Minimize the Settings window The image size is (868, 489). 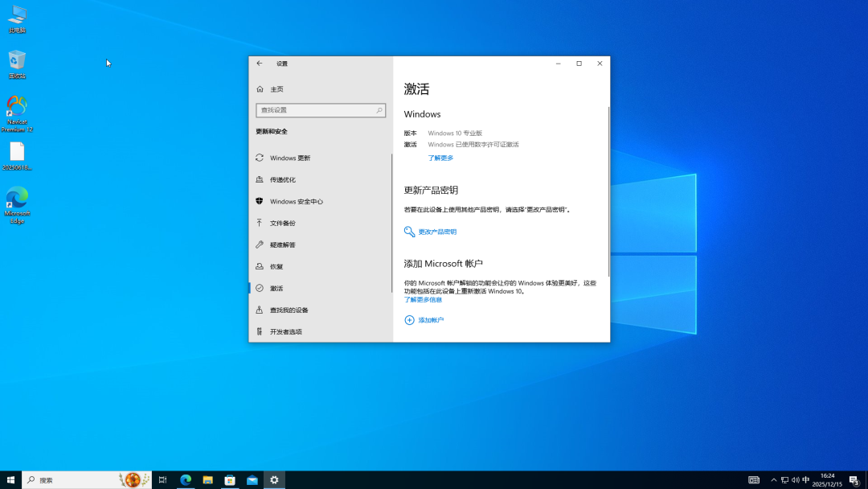558,63
